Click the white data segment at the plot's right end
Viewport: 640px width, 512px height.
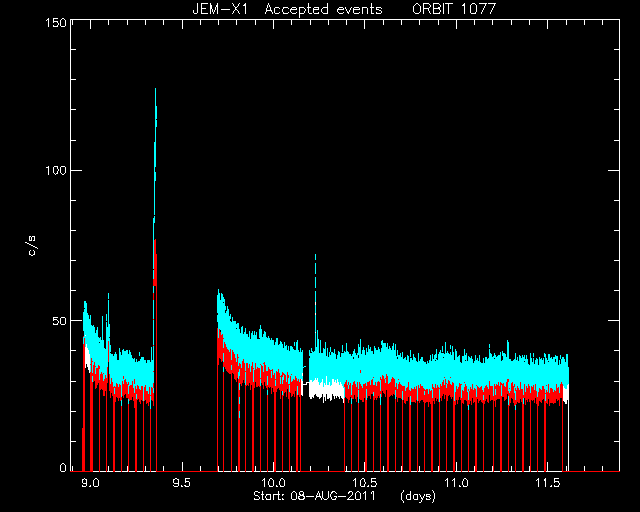[x=566, y=393]
